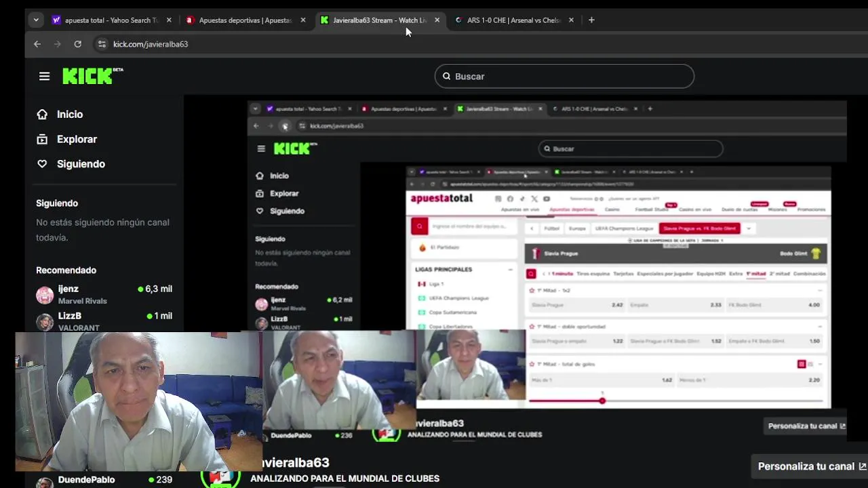The image size is (868, 488).
Task: Close the Yahoo Search tab
Action: (x=169, y=20)
